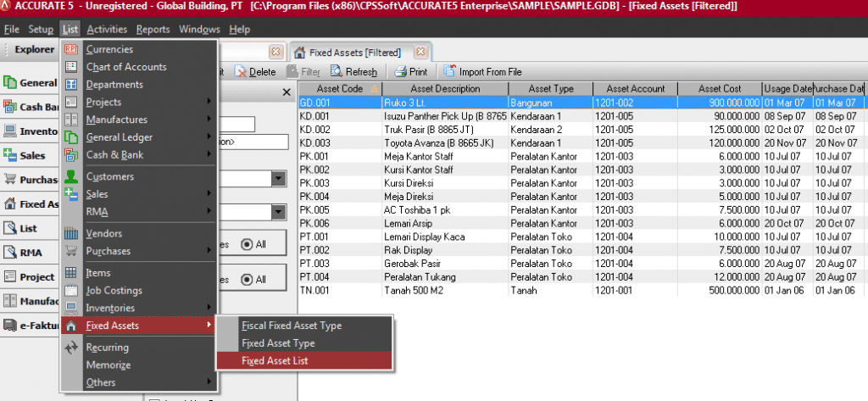Image resolution: width=868 pixels, height=401 pixels.
Task: Click the Departments menu icon
Action: pyautogui.click(x=71, y=85)
